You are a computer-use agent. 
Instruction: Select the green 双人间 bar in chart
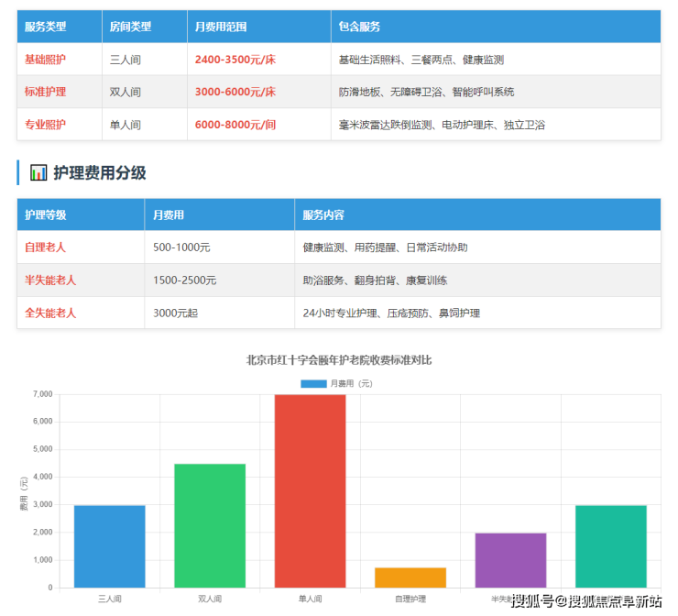210,525
